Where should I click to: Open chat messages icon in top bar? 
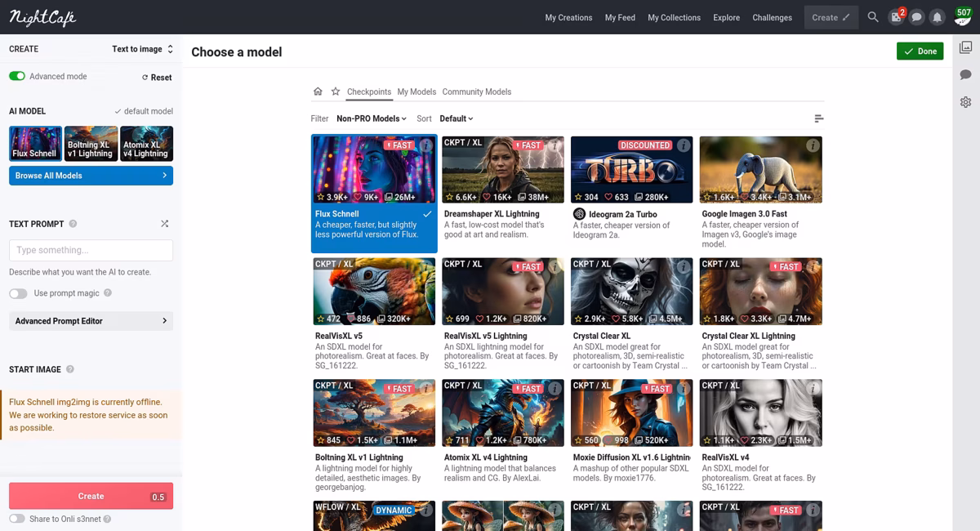(916, 17)
